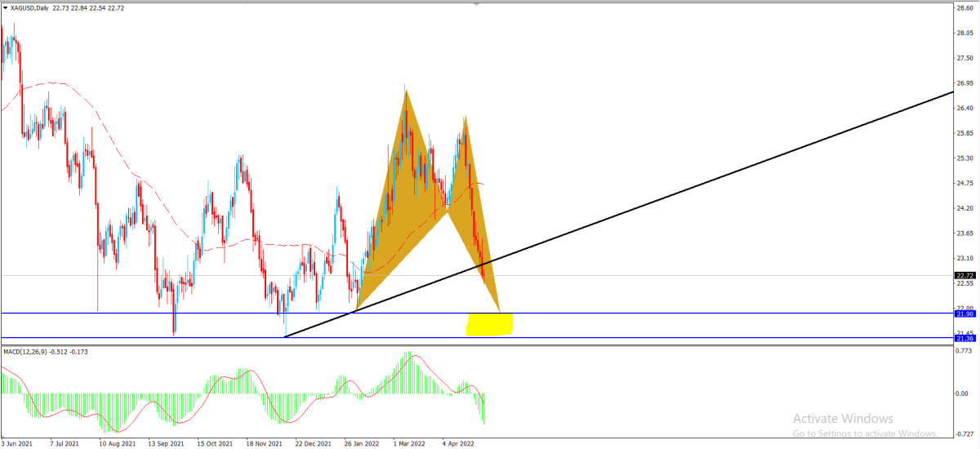Click the 26 Jan 2022 date label
Image resolution: width=980 pixels, height=449 pixels.
(x=360, y=445)
